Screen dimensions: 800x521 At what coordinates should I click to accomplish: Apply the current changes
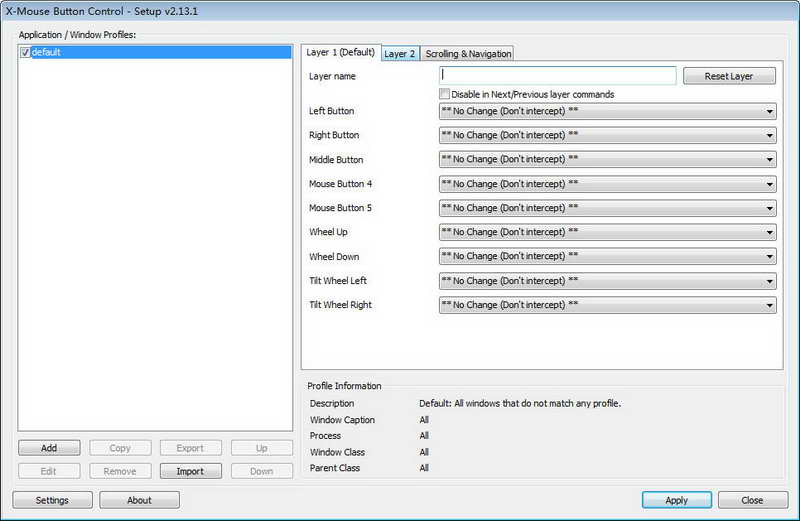pyautogui.click(x=677, y=500)
